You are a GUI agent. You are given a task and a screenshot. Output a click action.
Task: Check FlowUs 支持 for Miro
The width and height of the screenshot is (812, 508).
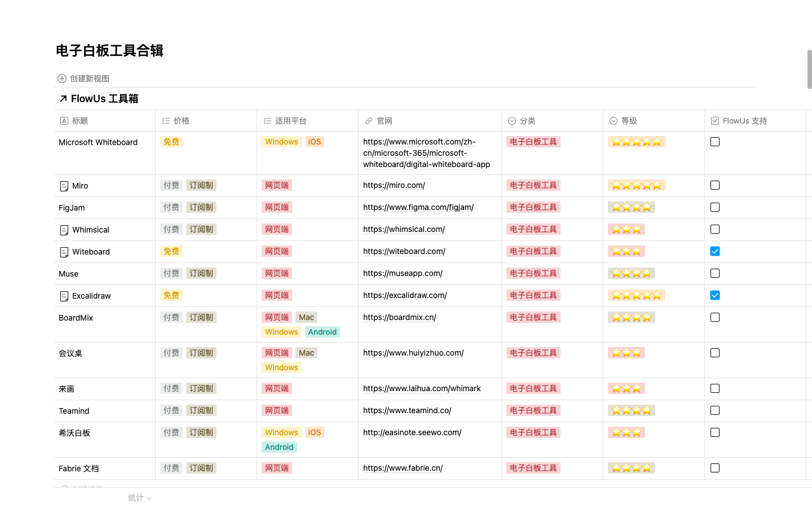coord(715,185)
